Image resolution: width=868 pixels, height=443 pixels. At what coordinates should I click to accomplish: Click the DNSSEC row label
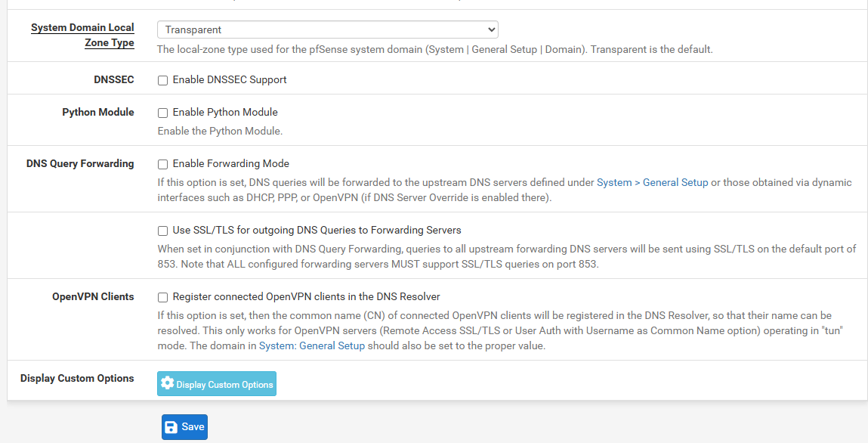[114, 79]
